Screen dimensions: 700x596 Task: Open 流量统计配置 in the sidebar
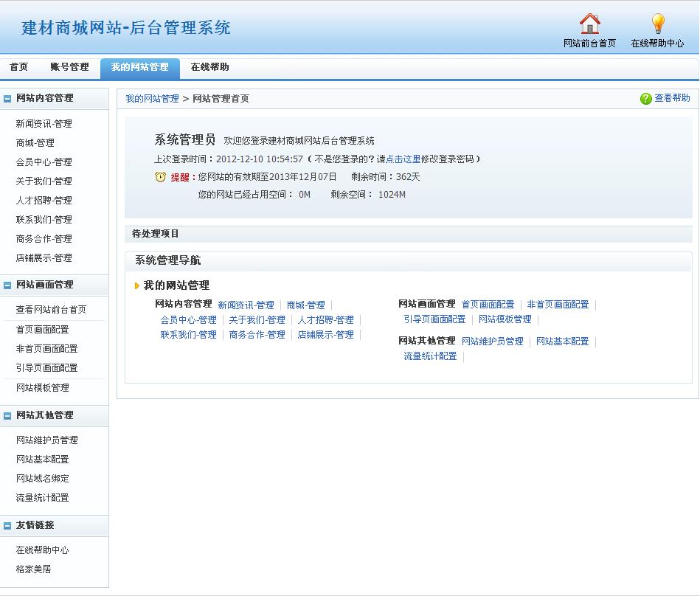[42, 498]
